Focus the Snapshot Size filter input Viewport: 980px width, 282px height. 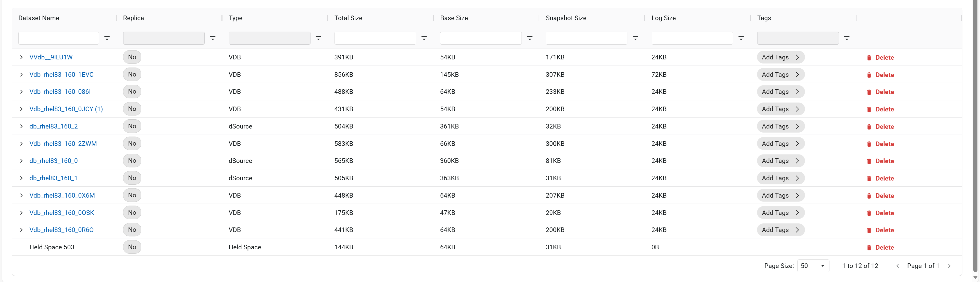586,38
